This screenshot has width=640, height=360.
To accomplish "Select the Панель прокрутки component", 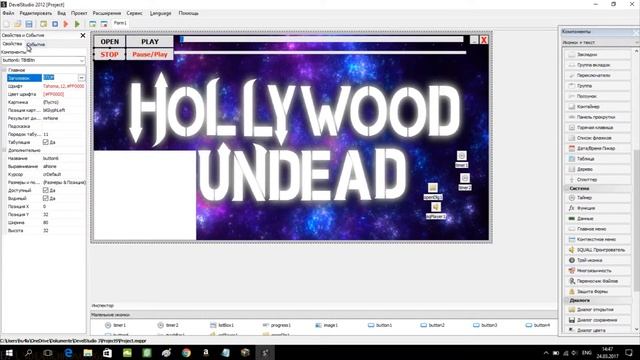I will 598,117.
